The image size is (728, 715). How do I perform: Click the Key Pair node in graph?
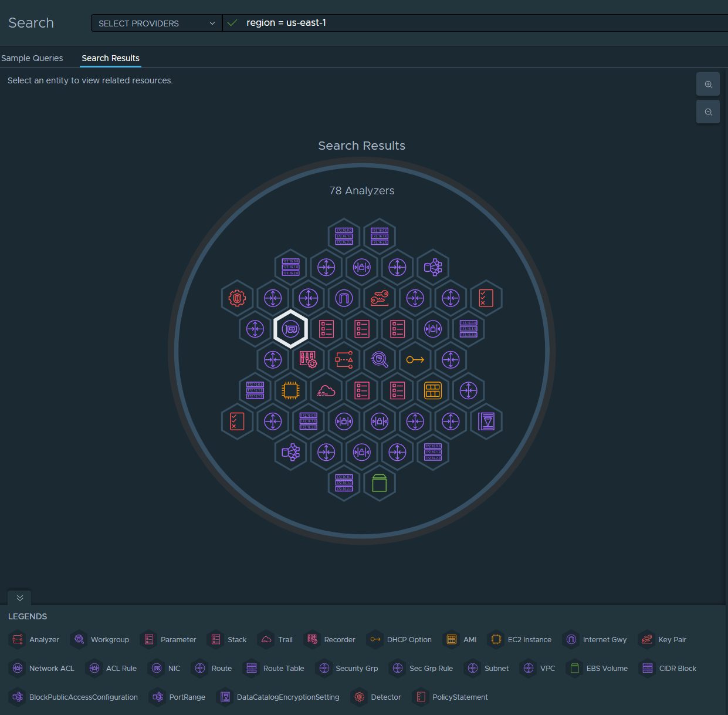tap(380, 298)
